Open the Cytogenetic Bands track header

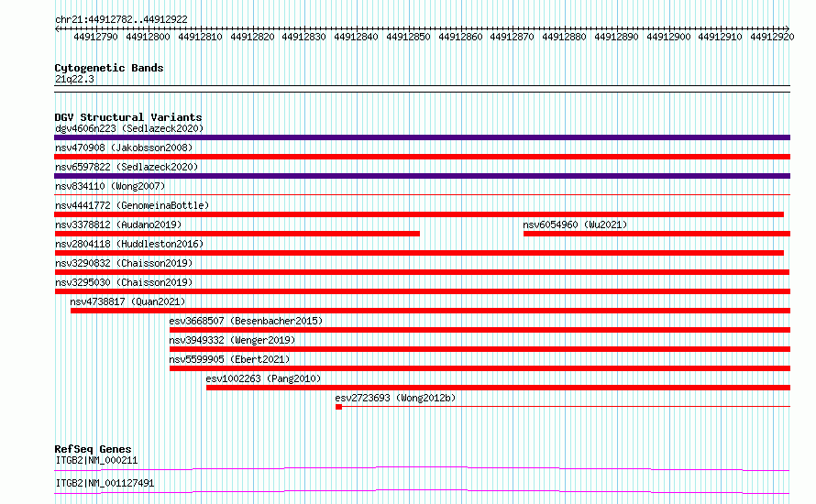pos(109,68)
